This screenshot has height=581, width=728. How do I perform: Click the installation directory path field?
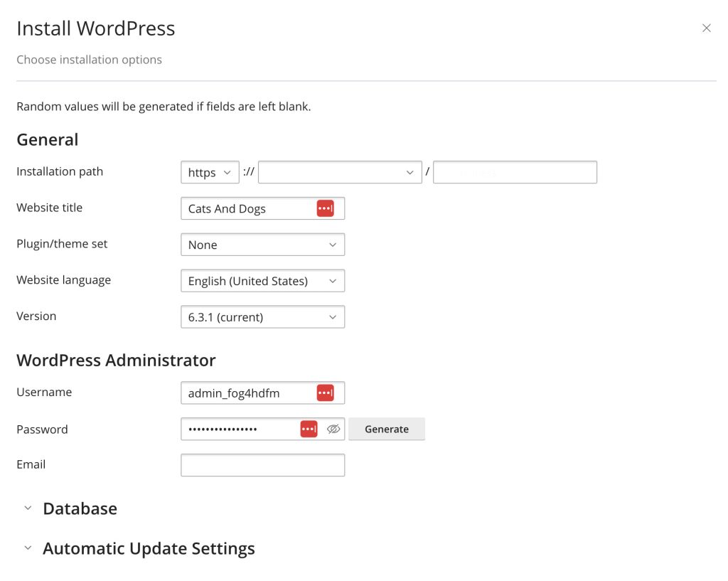point(515,172)
